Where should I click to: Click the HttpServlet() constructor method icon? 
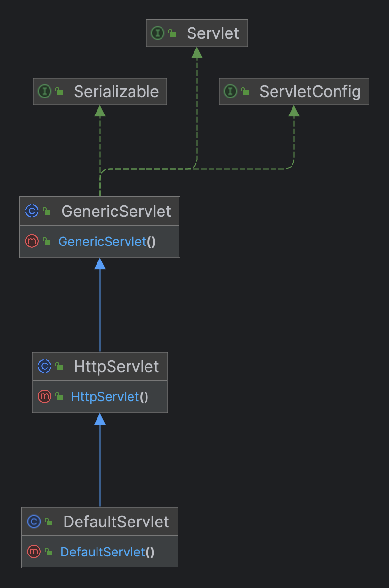[44, 396]
